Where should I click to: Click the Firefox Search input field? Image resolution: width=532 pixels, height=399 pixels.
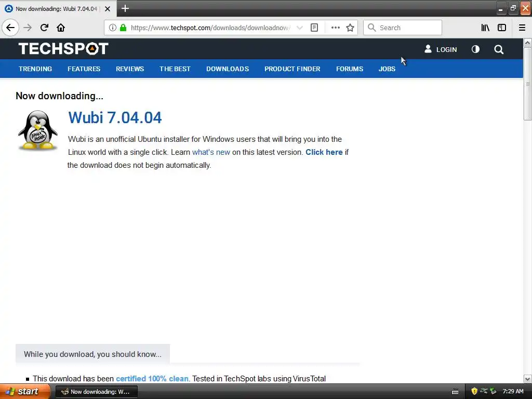[x=403, y=28]
